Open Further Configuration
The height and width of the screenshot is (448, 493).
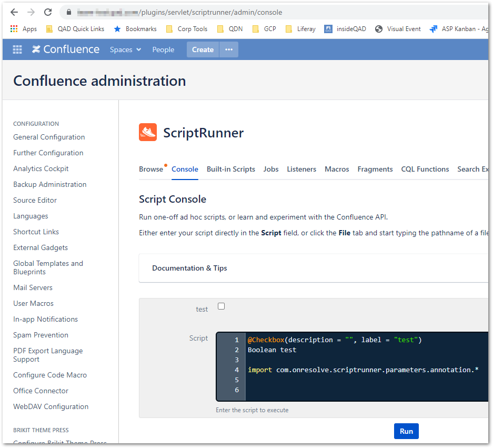[x=48, y=153]
